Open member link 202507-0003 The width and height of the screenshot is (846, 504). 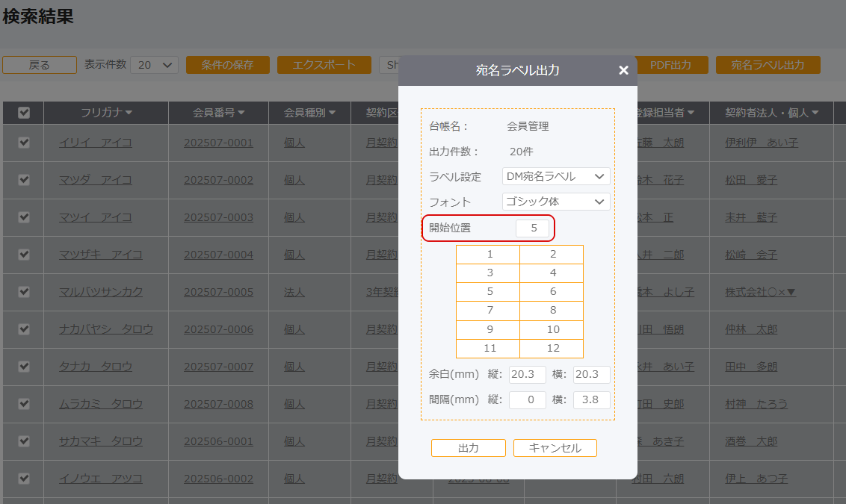click(218, 217)
